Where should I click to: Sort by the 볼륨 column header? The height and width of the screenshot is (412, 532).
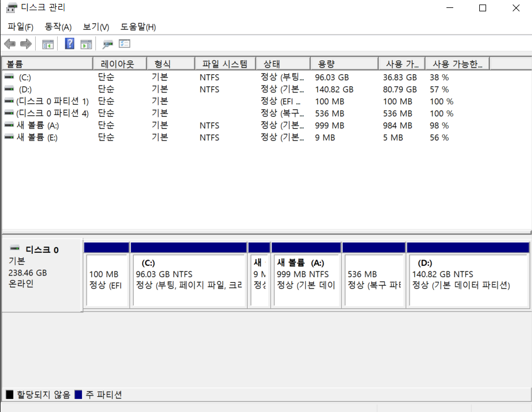(x=48, y=63)
